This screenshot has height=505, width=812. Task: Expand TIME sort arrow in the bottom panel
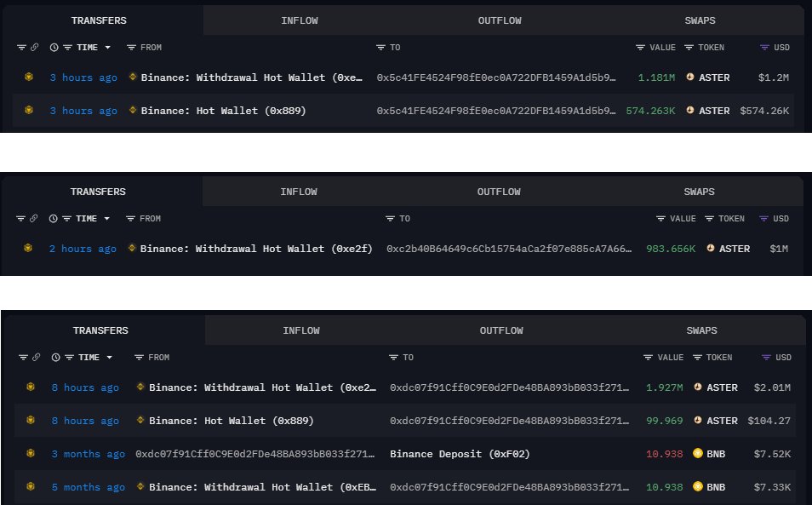tap(109, 358)
